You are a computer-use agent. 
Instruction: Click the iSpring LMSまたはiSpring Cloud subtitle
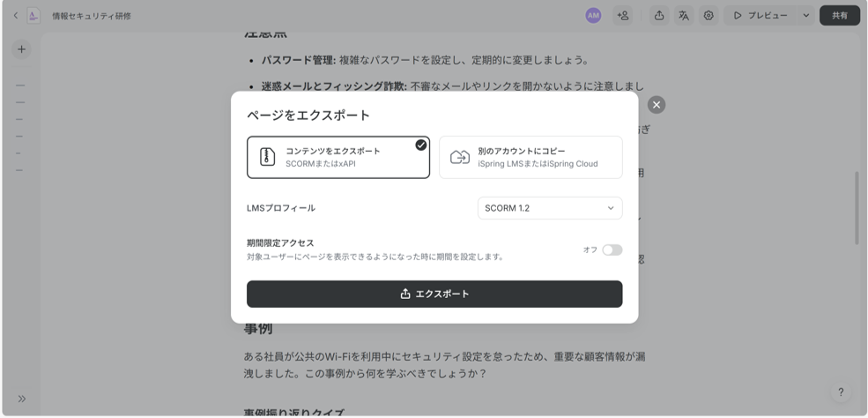[x=538, y=164]
